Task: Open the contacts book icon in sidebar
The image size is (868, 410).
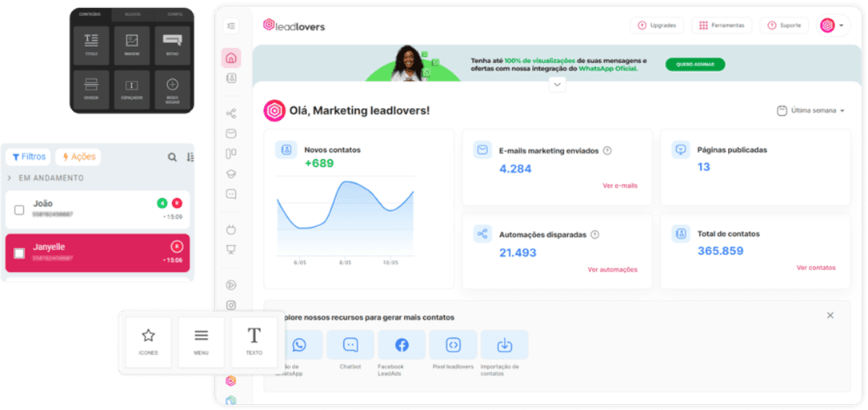Action: [231, 78]
